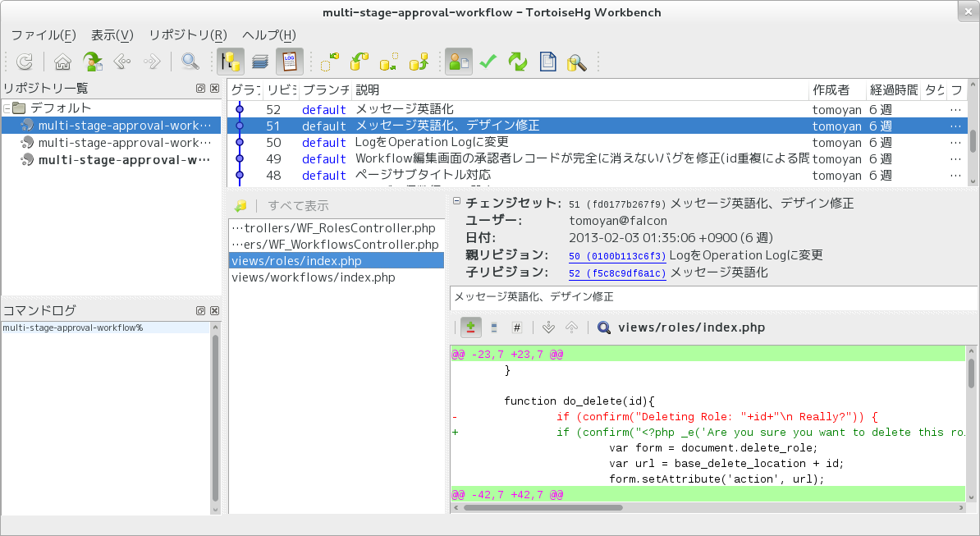Collapse the チェンジセット details section
Viewport: 980px width, 536px height.
click(x=457, y=201)
